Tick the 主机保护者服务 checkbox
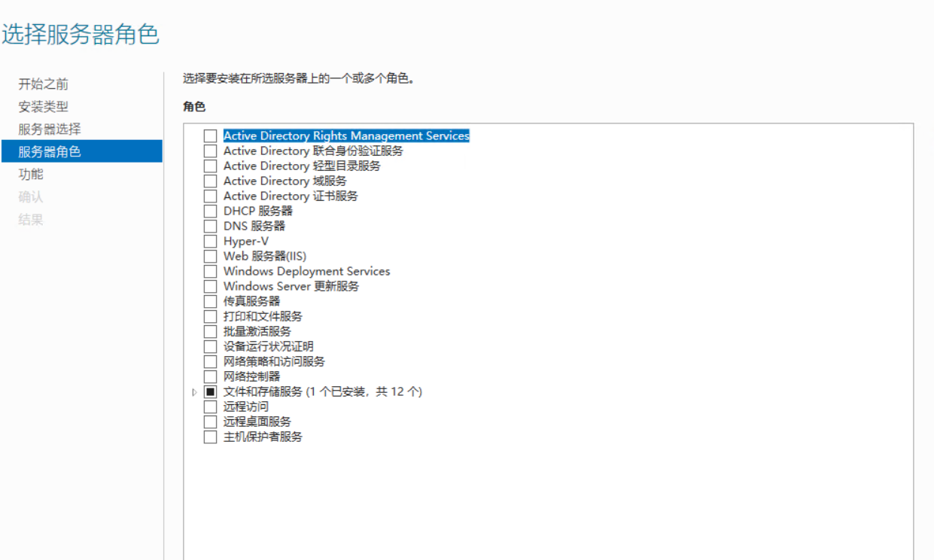This screenshot has width=934, height=560. coord(210,437)
